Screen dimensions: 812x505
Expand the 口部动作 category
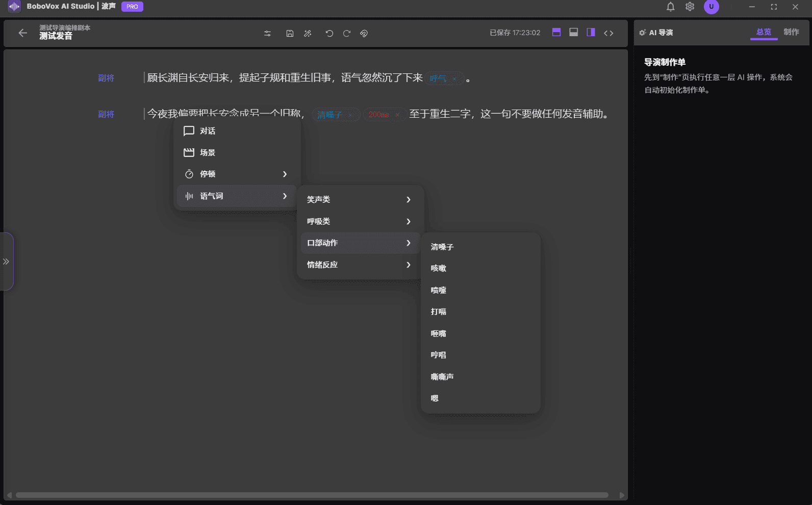(x=360, y=243)
